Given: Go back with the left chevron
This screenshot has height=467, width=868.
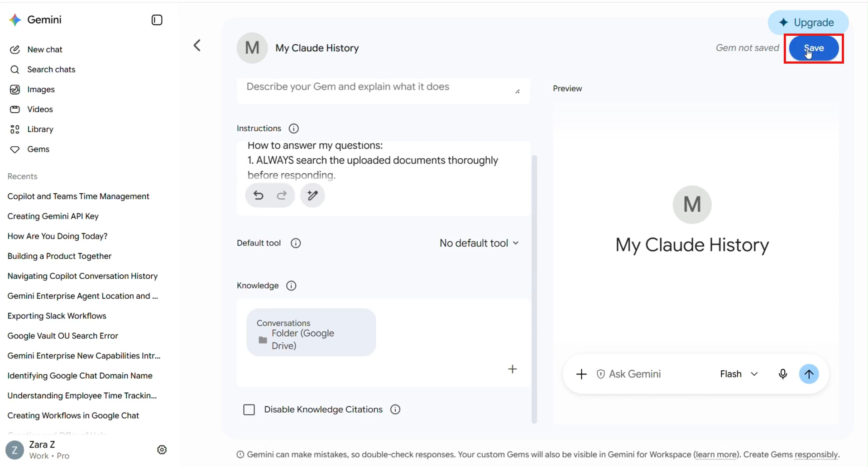Looking at the screenshot, I should click(197, 45).
